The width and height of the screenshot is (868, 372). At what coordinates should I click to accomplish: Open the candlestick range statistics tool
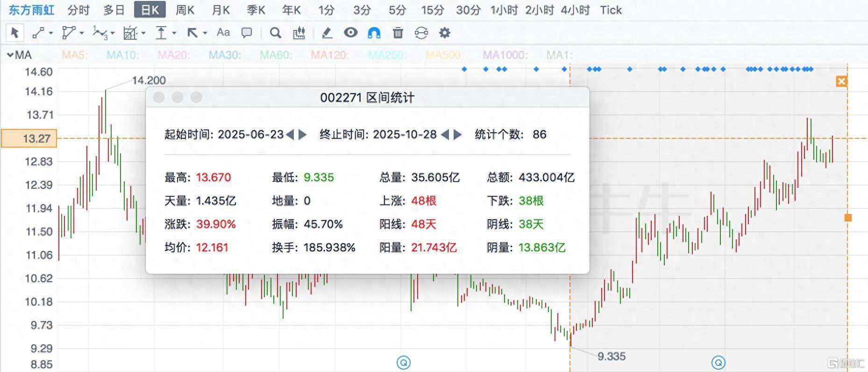pyautogui.click(x=299, y=33)
